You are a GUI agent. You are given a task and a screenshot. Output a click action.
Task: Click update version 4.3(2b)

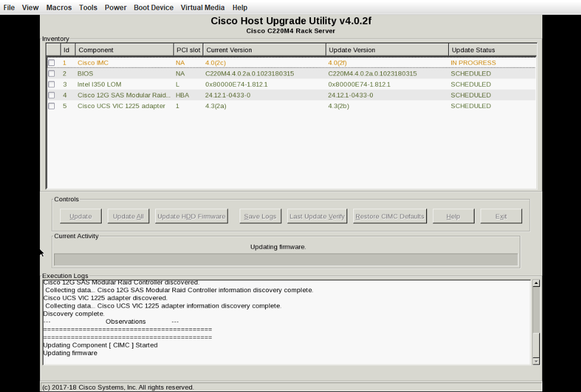point(338,106)
